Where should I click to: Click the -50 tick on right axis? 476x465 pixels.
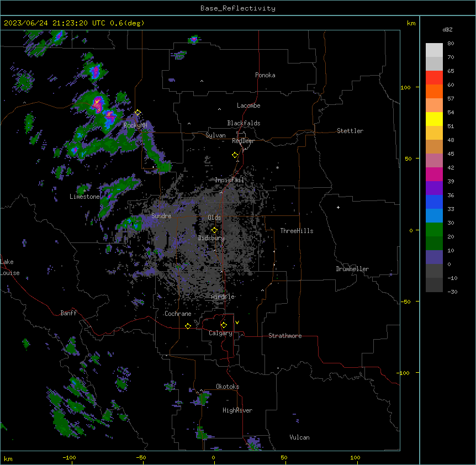point(405,302)
